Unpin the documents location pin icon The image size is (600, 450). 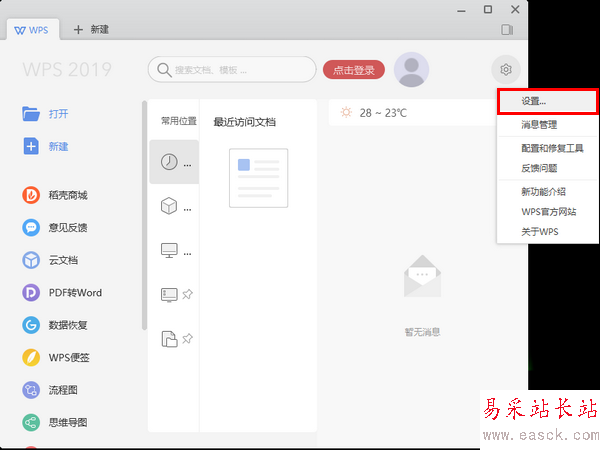187,338
